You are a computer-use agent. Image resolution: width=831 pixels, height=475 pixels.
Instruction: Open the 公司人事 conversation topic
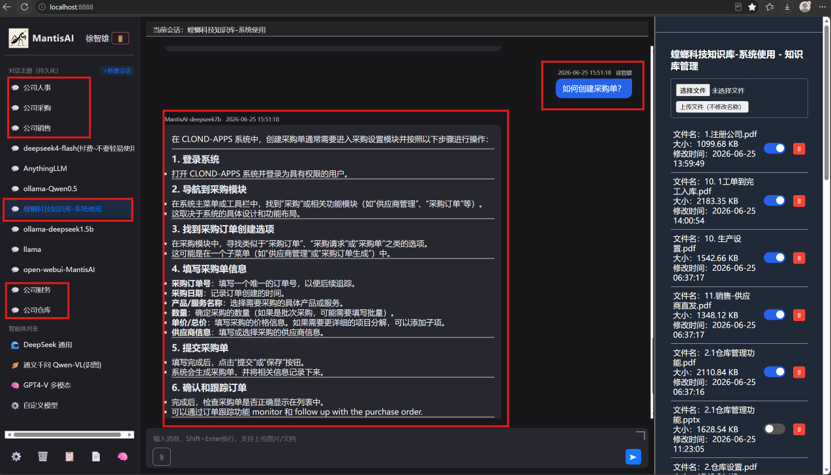coord(37,87)
